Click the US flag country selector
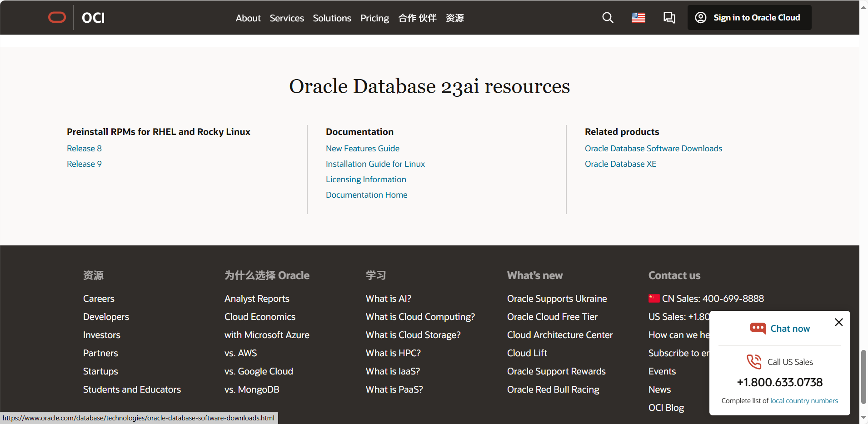868x424 pixels. (x=639, y=18)
